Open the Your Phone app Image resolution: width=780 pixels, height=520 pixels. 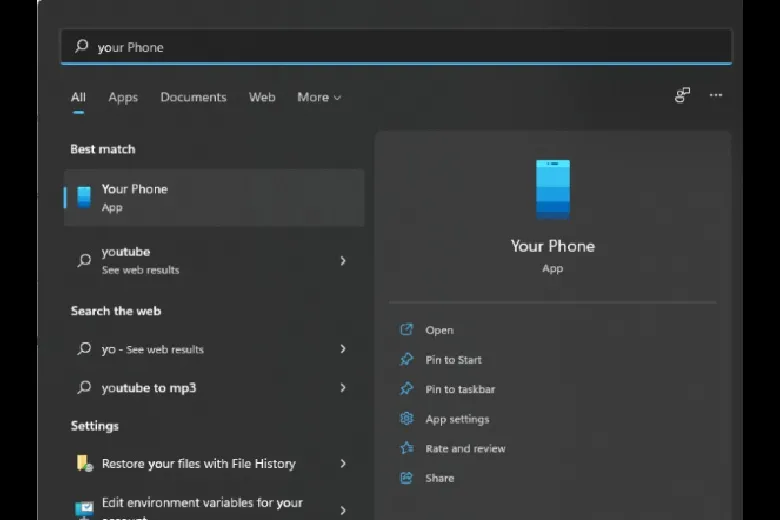pos(439,330)
